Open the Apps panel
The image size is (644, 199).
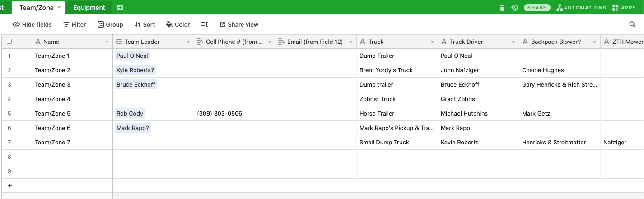[624, 8]
